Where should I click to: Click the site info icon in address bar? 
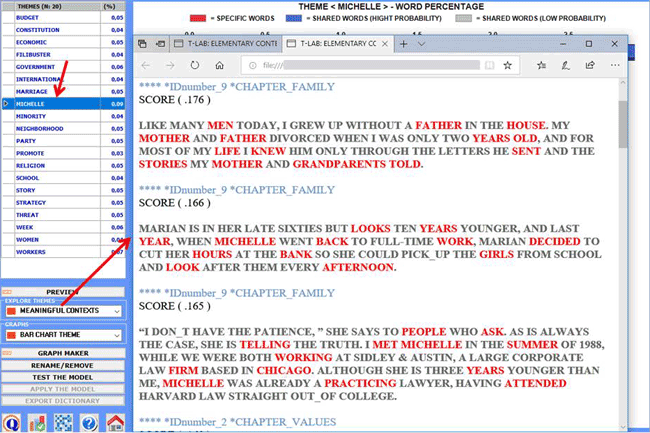tap(252, 65)
